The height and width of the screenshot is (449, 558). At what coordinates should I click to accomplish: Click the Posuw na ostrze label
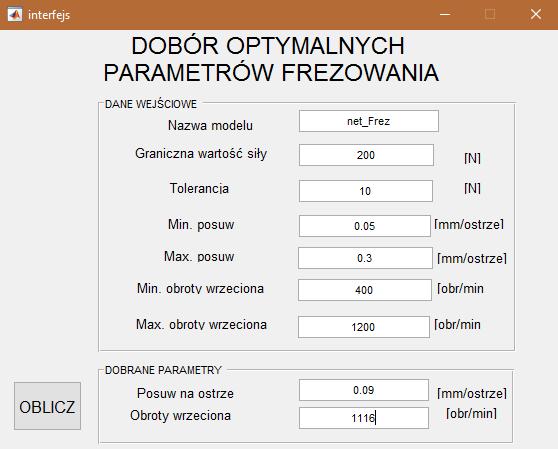[x=185, y=393]
